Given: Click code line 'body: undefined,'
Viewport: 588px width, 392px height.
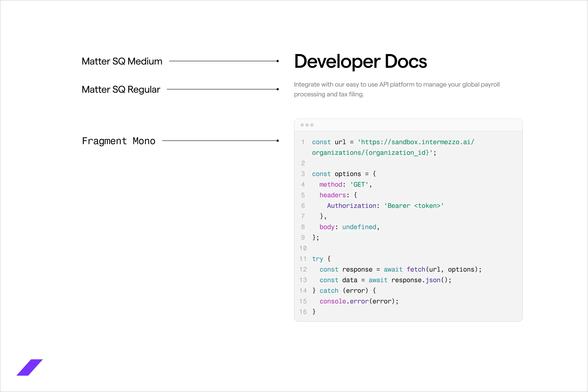Looking at the screenshot, I should coord(350,227).
